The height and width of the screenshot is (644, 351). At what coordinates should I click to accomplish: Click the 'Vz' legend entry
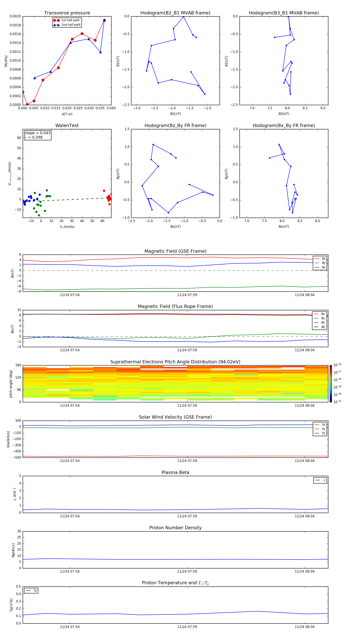coord(320,433)
